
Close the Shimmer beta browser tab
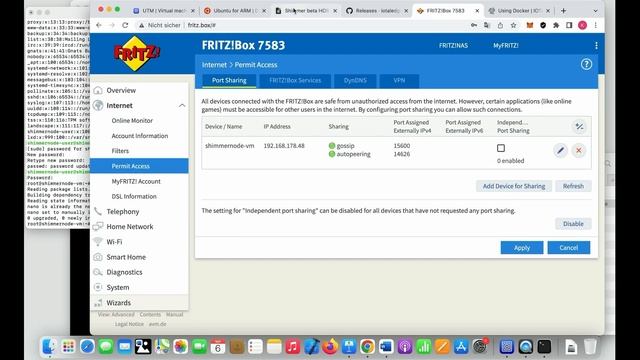(x=335, y=11)
